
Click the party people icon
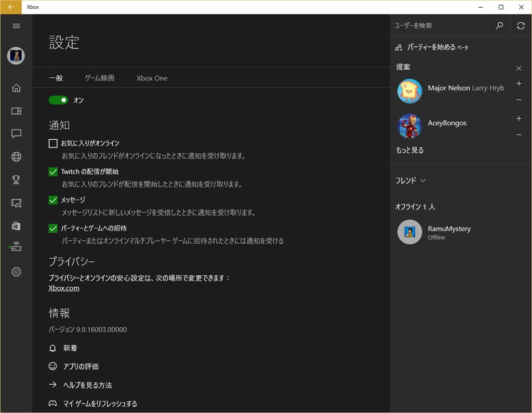398,47
